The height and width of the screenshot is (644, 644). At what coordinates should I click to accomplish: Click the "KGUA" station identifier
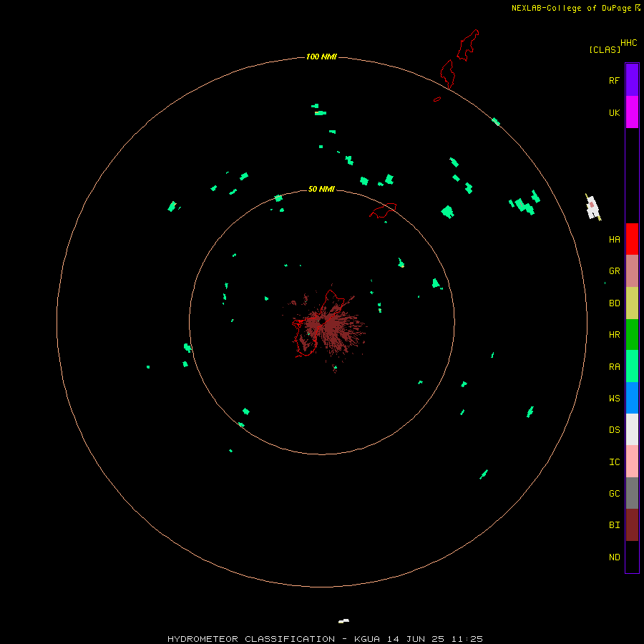coord(367,639)
